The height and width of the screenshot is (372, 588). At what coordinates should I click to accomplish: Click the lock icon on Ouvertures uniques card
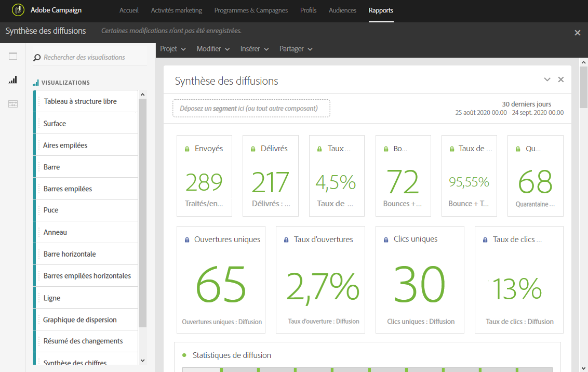point(186,240)
